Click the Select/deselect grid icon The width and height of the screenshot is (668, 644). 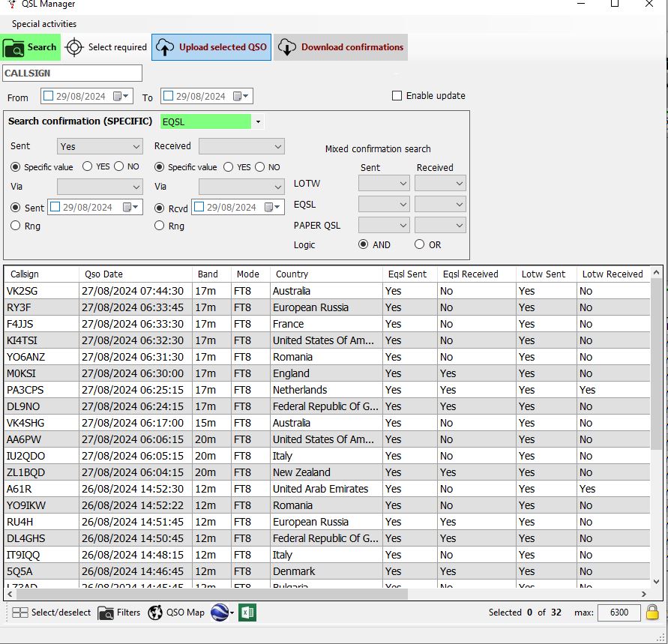(20, 613)
